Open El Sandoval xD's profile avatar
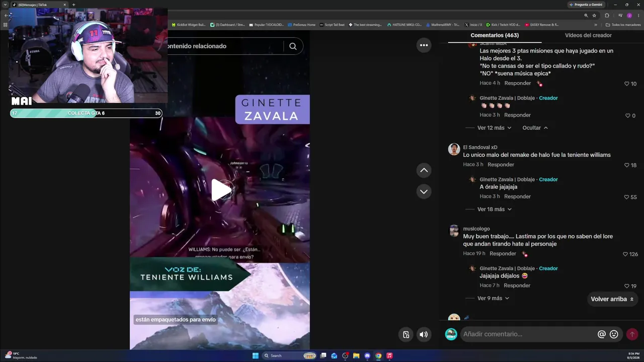 (x=454, y=149)
